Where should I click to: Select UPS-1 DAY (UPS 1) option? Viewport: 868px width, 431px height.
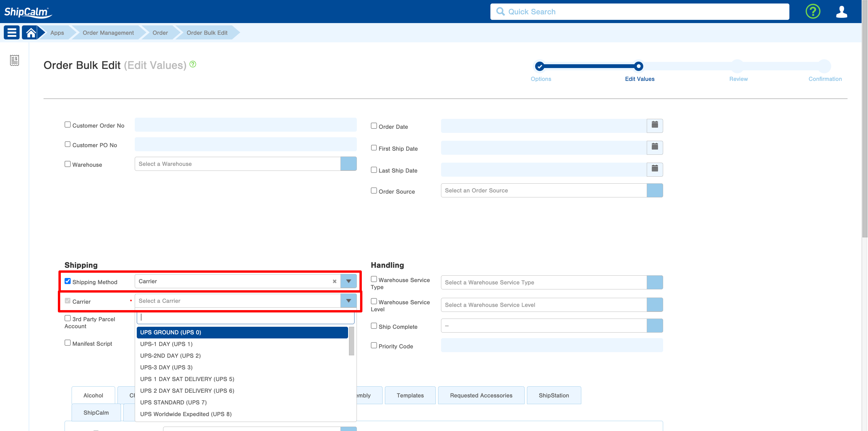coord(242,344)
